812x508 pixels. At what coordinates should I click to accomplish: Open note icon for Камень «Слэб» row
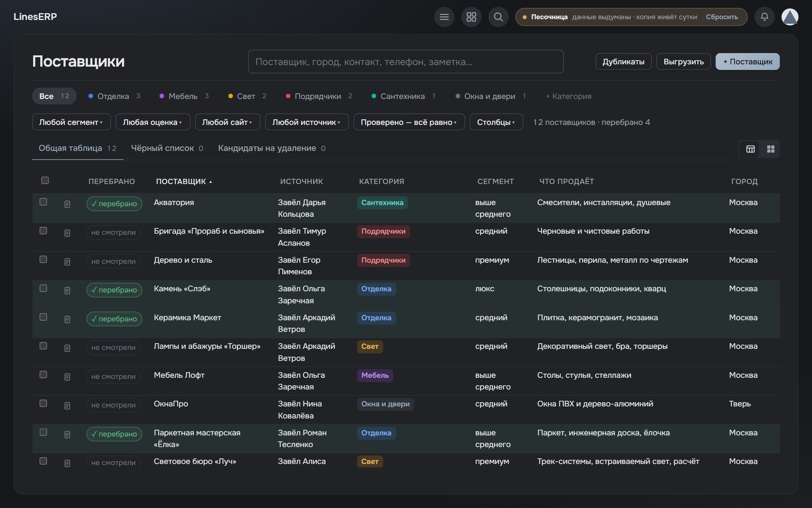point(67,291)
